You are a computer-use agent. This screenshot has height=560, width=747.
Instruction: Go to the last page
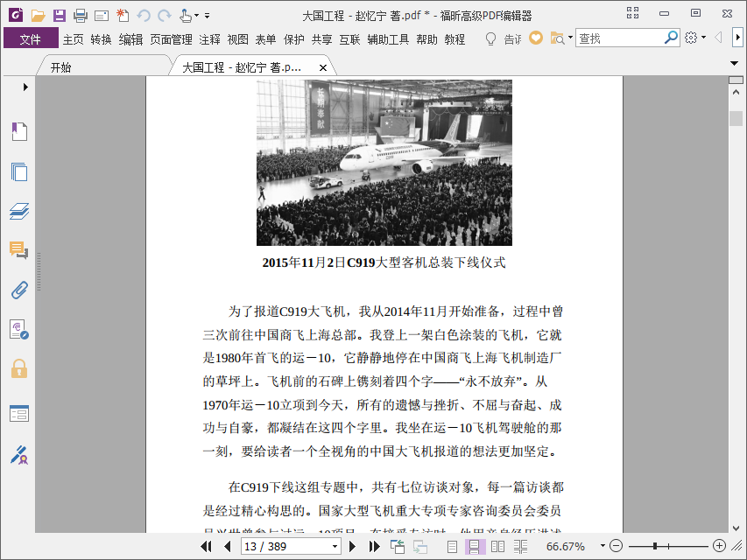375,546
